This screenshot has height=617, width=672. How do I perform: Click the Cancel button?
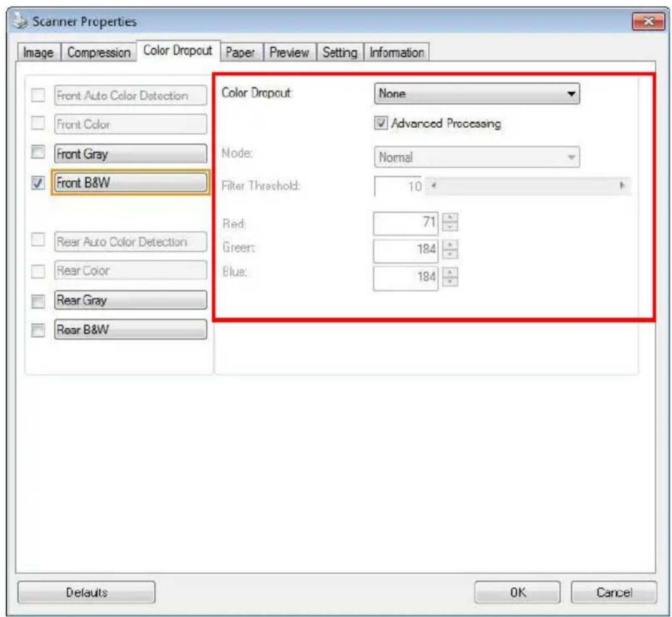coord(613,592)
